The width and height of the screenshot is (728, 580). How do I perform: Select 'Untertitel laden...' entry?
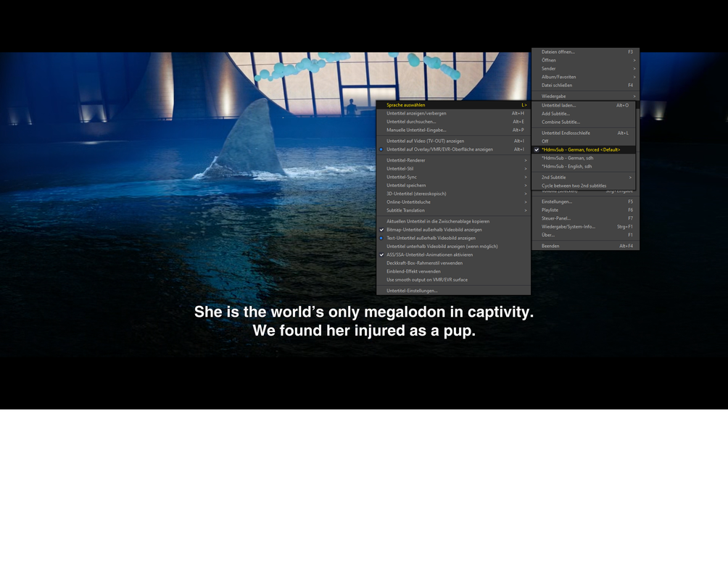(x=583, y=105)
